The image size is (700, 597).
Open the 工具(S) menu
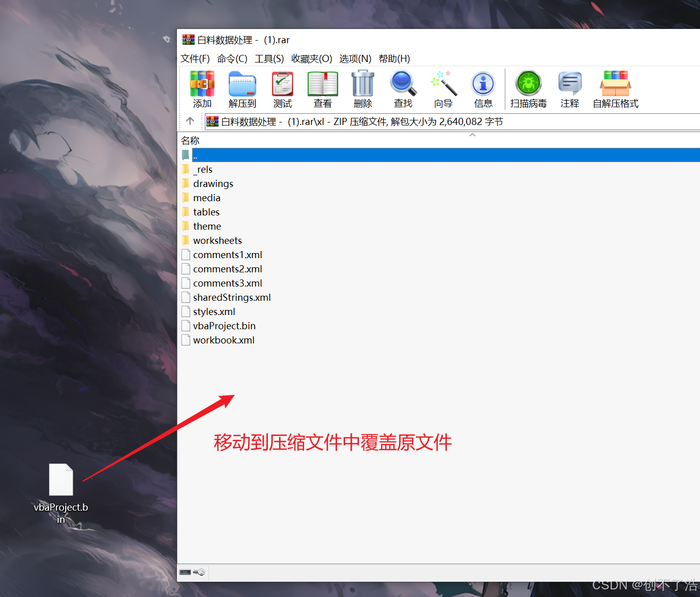[269, 58]
